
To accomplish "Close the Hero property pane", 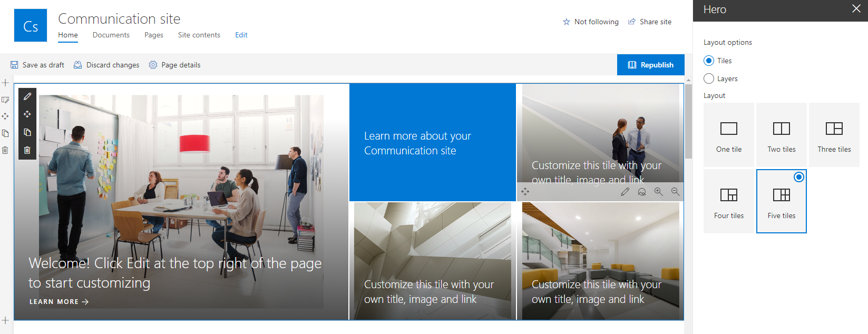I will 856,8.
